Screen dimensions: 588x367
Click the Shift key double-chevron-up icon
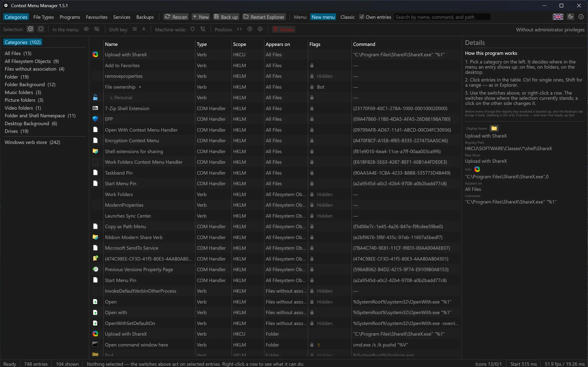144,29
